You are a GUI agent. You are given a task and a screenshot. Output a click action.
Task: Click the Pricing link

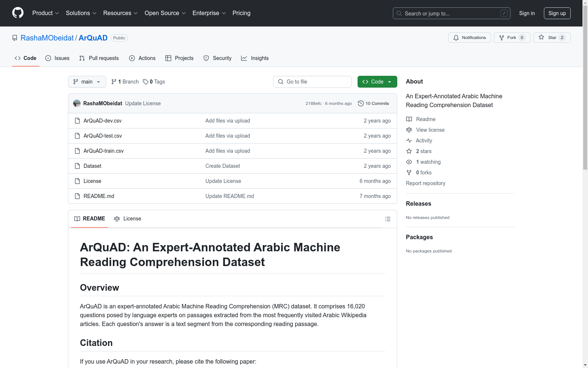(241, 13)
